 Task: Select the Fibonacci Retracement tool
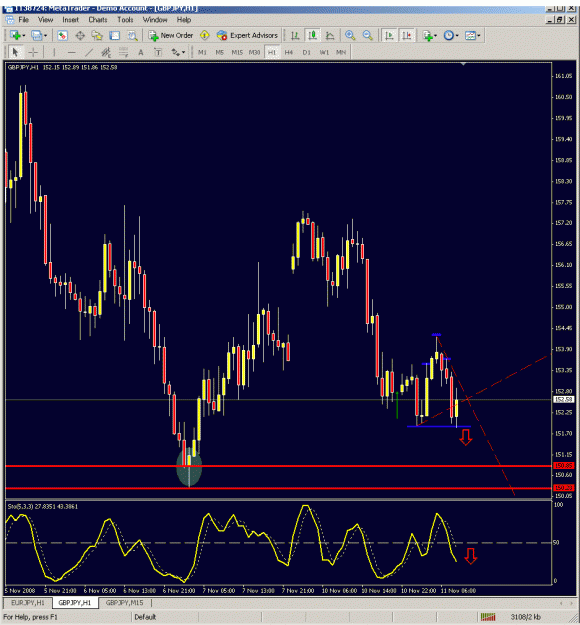point(124,52)
